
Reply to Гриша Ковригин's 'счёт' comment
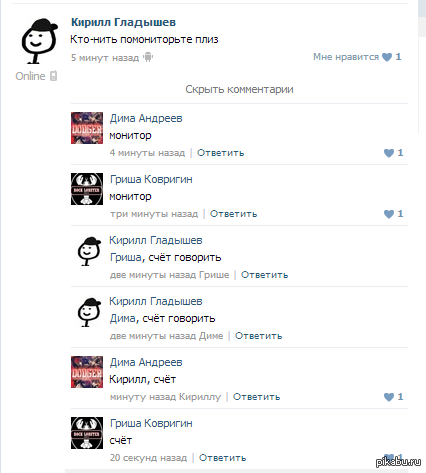point(222,458)
